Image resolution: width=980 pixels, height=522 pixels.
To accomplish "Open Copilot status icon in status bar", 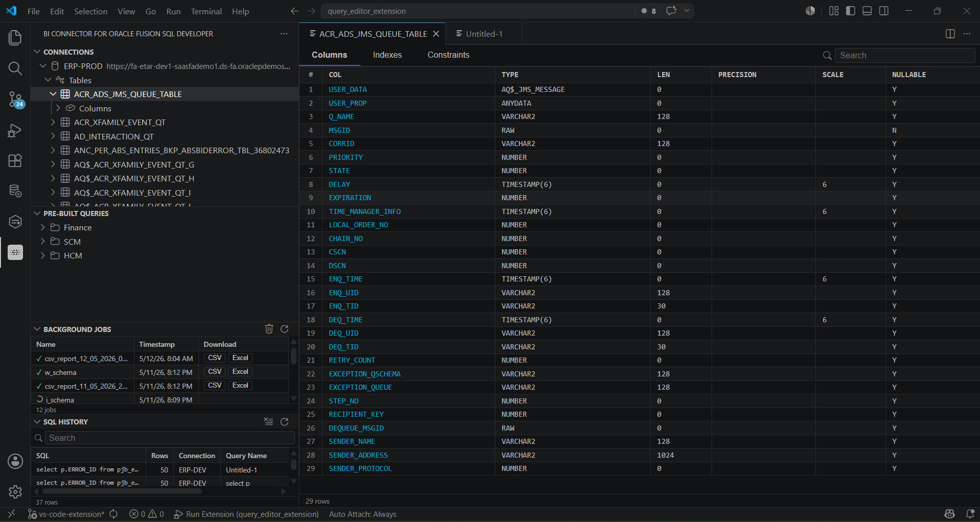I will 950,514.
